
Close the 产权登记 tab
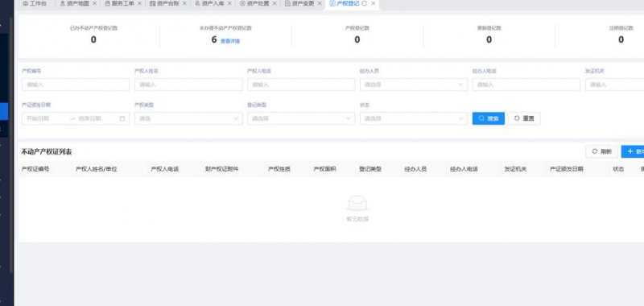(x=373, y=3)
